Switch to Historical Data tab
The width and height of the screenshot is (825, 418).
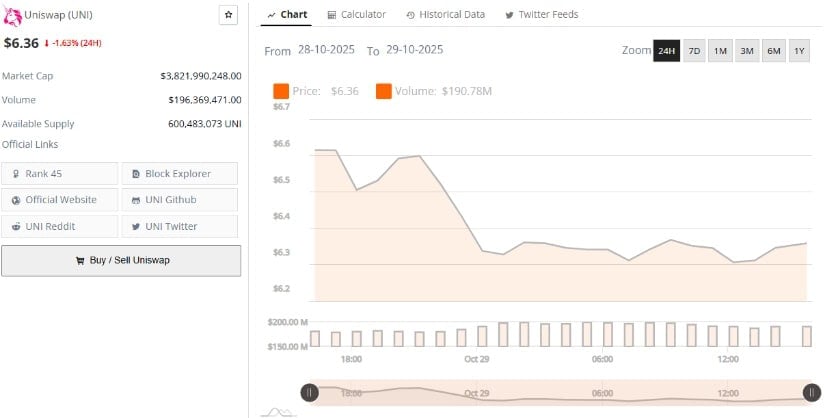click(446, 15)
